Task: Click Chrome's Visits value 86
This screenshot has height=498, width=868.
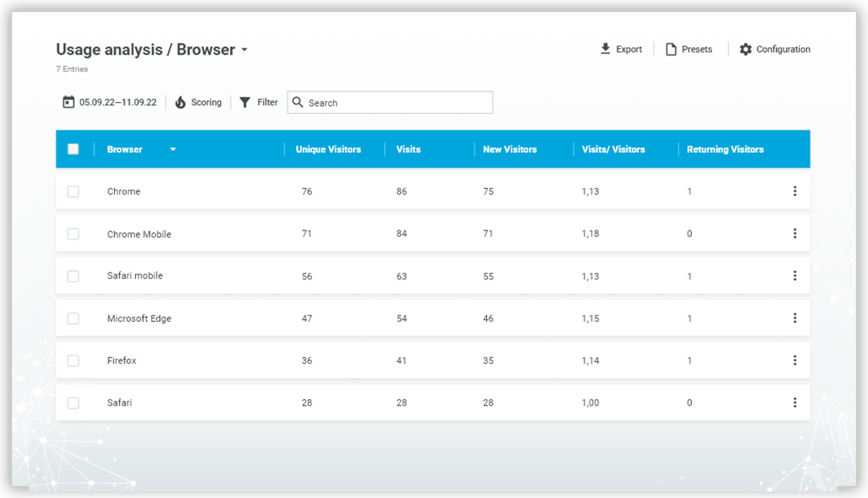Action: (401, 191)
